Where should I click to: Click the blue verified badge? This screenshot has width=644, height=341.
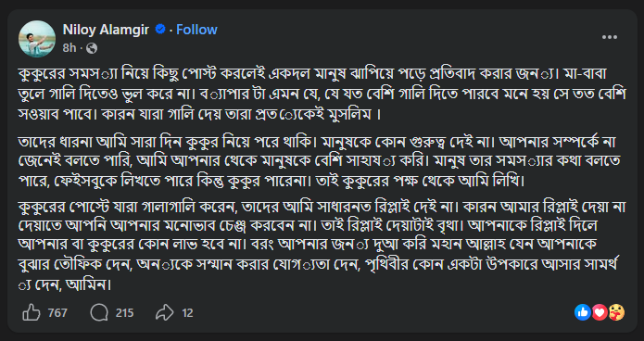(x=160, y=29)
